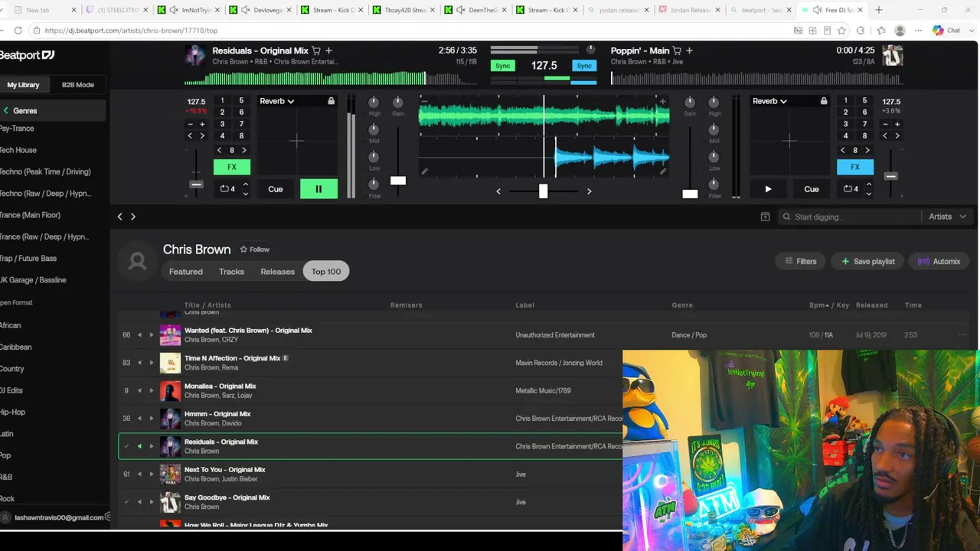Add Residuals track to cart

click(x=316, y=51)
